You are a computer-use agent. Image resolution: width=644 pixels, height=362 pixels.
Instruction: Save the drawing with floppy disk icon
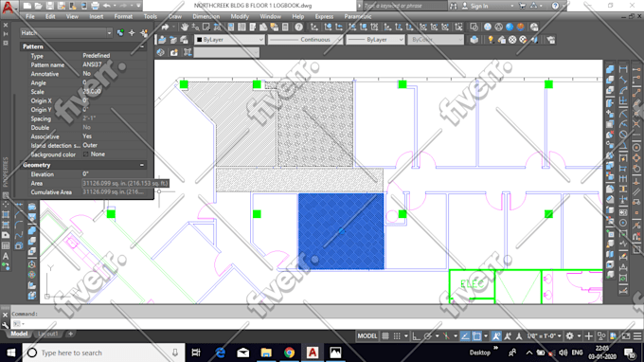click(49, 6)
